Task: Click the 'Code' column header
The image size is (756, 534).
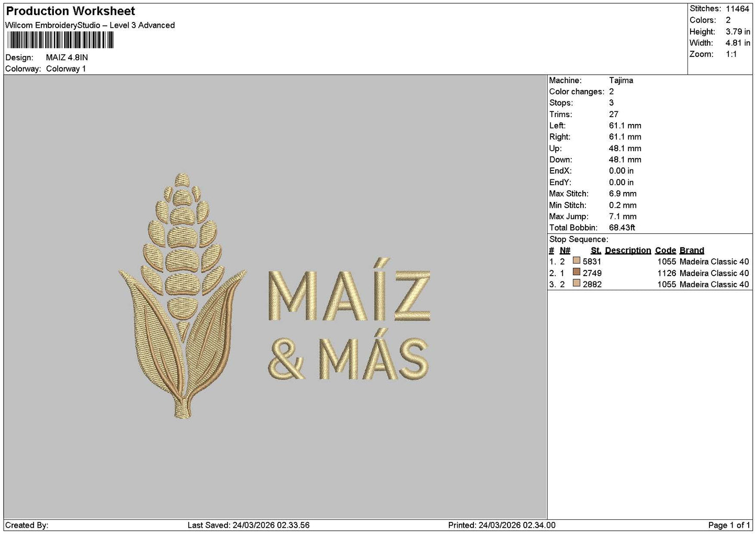Action: 665,251
